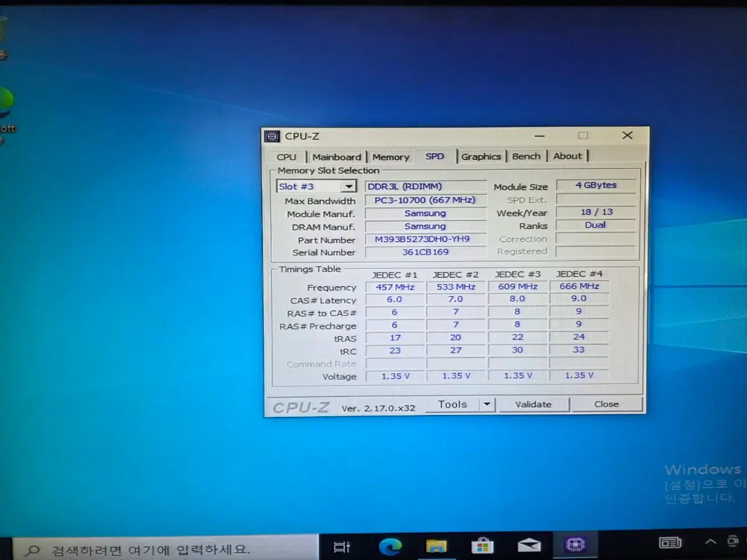Open the touch keyboard tray icon
747x560 pixels.
[x=670, y=543]
